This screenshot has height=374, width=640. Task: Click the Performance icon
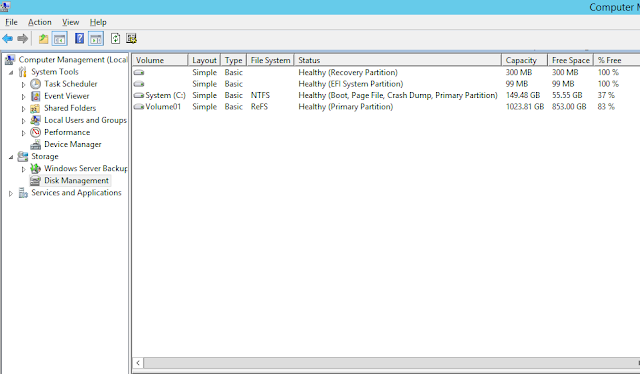point(36,132)
